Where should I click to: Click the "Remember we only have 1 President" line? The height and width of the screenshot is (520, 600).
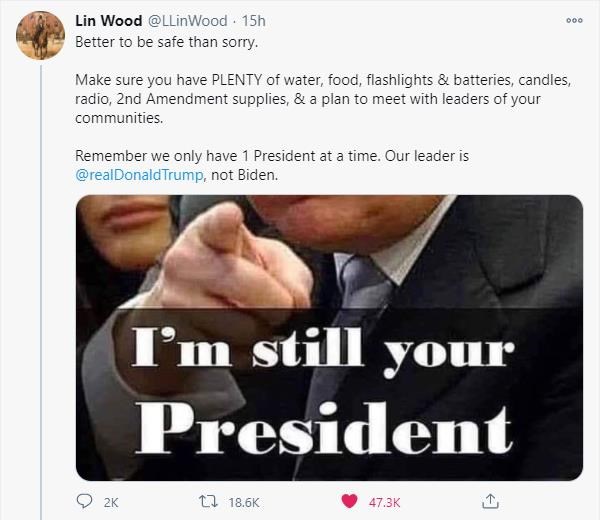272,156
